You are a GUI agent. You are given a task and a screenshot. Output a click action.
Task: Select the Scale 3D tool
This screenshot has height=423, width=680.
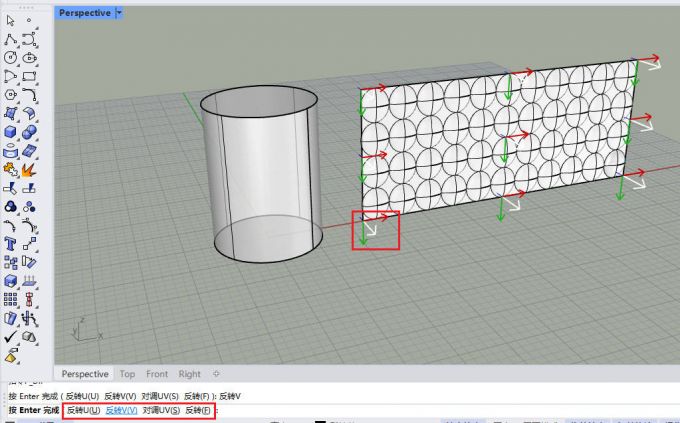[10, 281]
